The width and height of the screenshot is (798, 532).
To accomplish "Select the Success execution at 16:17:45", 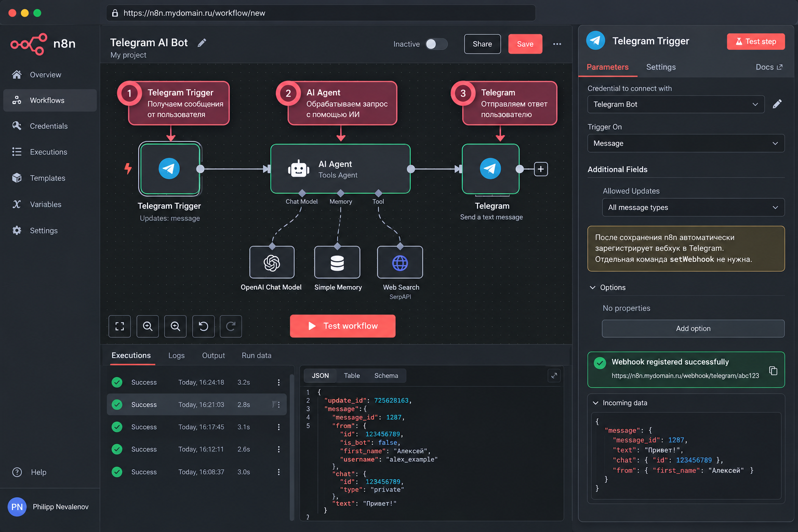I will pos(196,427).
